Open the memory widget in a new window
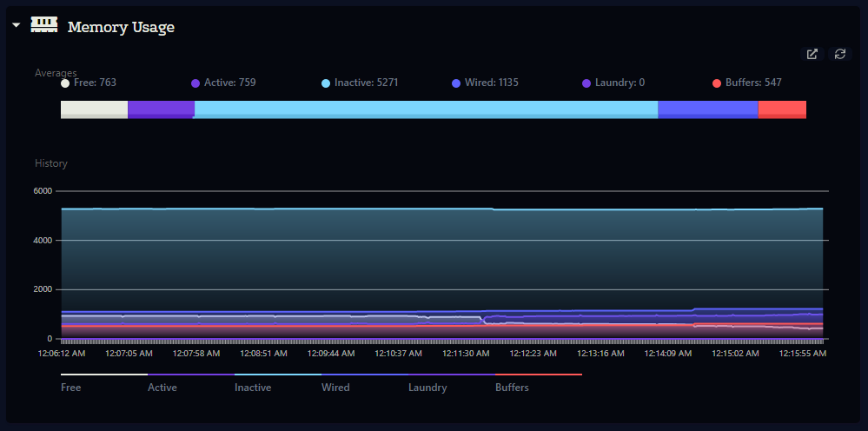868x431 pixels. (812, 54)
